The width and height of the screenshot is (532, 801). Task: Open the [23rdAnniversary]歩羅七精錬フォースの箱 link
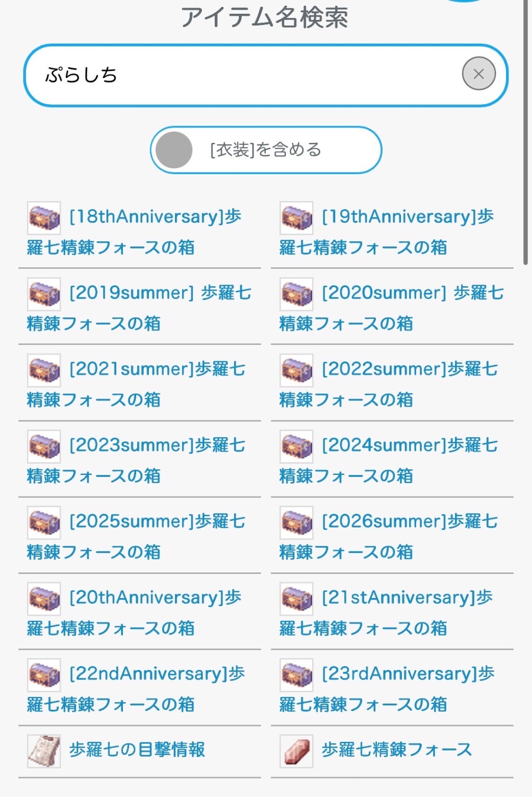tap(387, 688)
